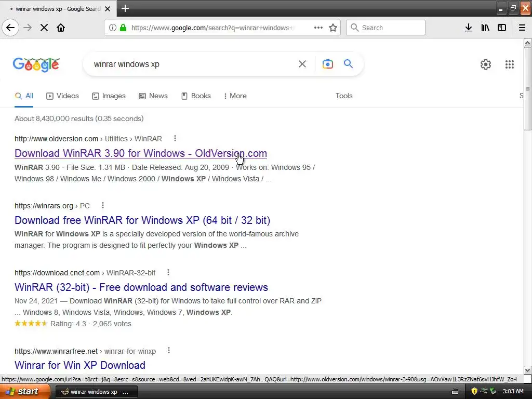The height and width of the screenshot is (399, 532).
Task: Open options for the oldversion.com result
Action: [x=175, y=138]
